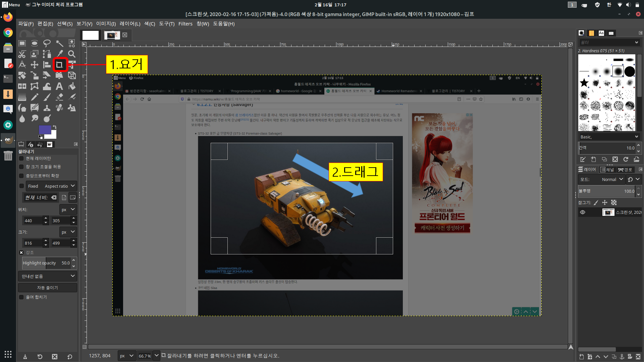644x362 pixels.
Task: Select the Fuzzy Select magic wand tool
Action: click(x=59, y=43)
